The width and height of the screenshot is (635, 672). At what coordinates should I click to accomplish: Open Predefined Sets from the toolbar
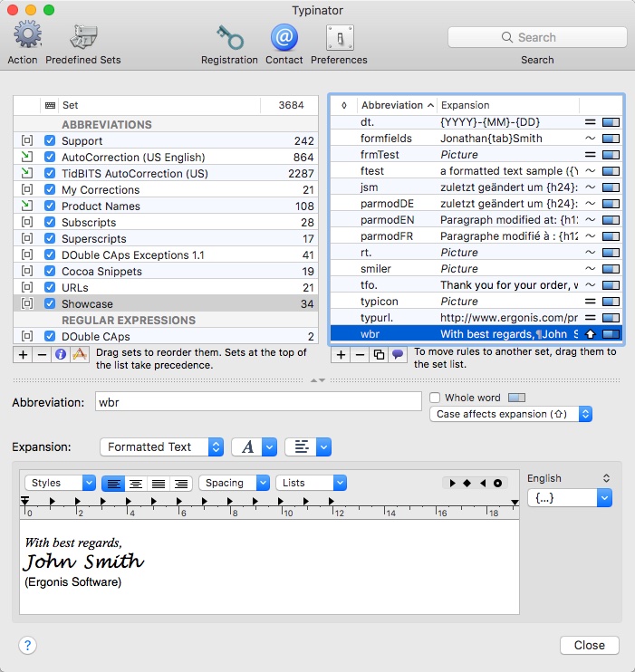(82, 37)
